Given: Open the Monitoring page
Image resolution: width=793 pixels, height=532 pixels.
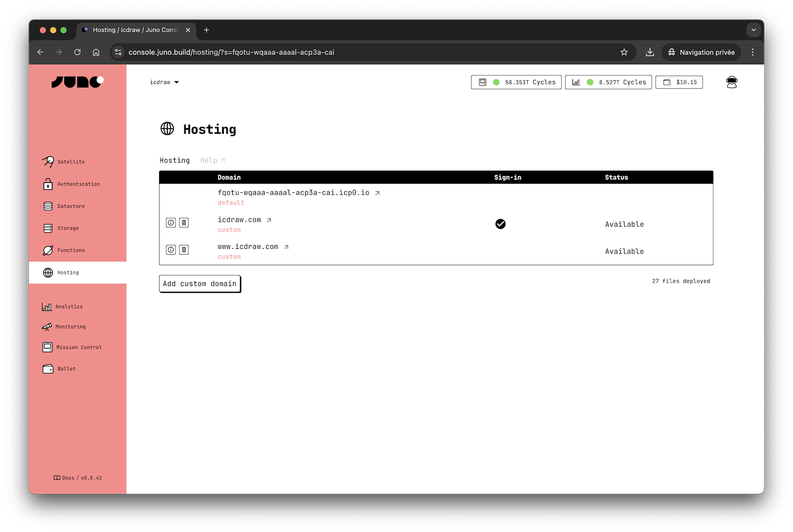Looking at the screenshot, I should coord(70,327).
